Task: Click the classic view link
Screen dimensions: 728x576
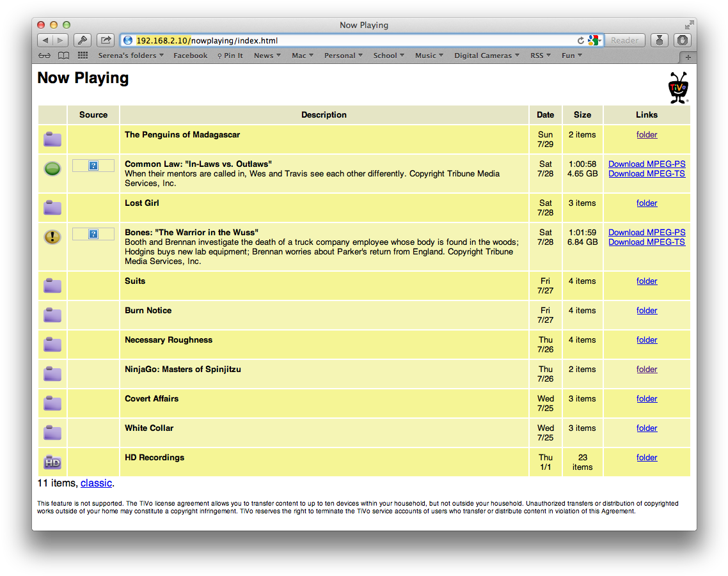Action: 96,483
